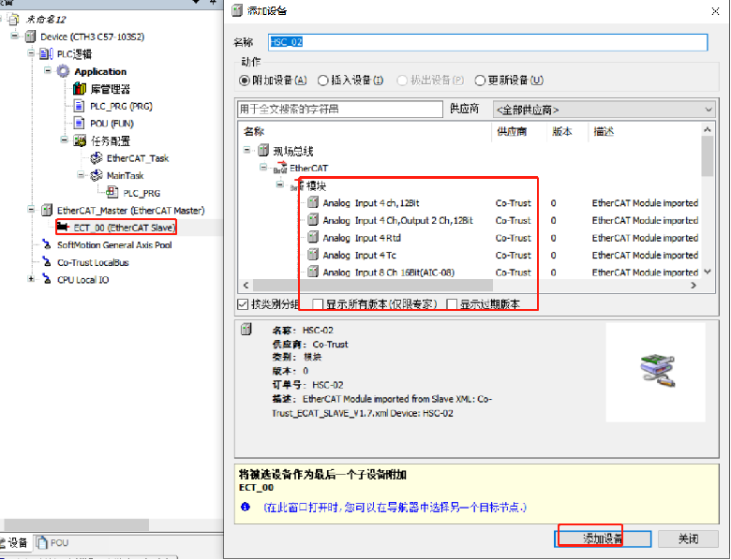Screen dimensions: 731x560
Task: Switch to the 设备 tab
Action: (x=15, y=543)
